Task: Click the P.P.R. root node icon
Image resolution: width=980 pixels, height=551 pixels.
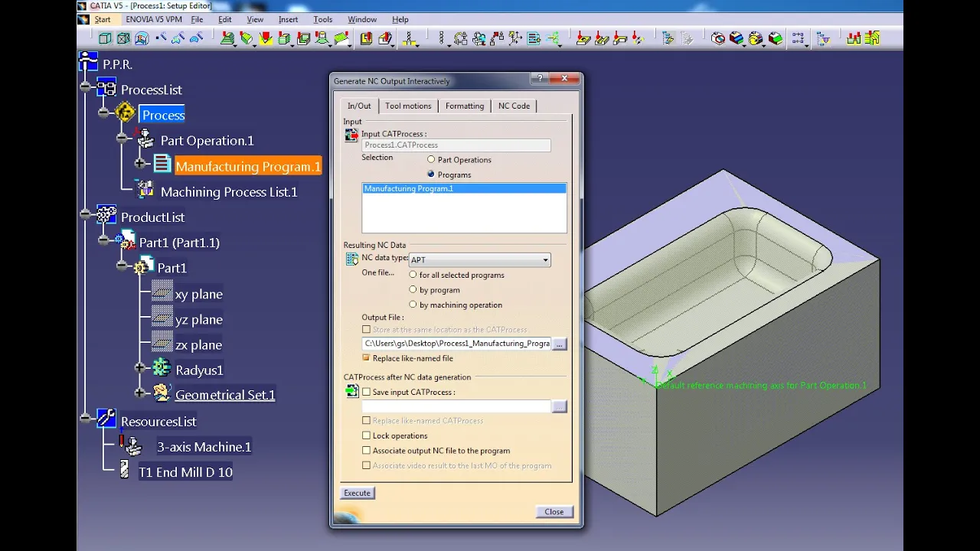Action: pyautogui.click(x=89, y=63)
